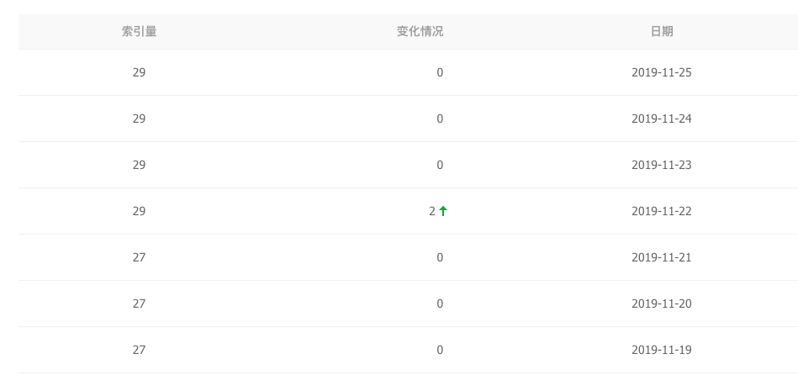Click change value 0 in 2019-11-23 row
Viewport: 798px width, 375px height.
point(440,165)
